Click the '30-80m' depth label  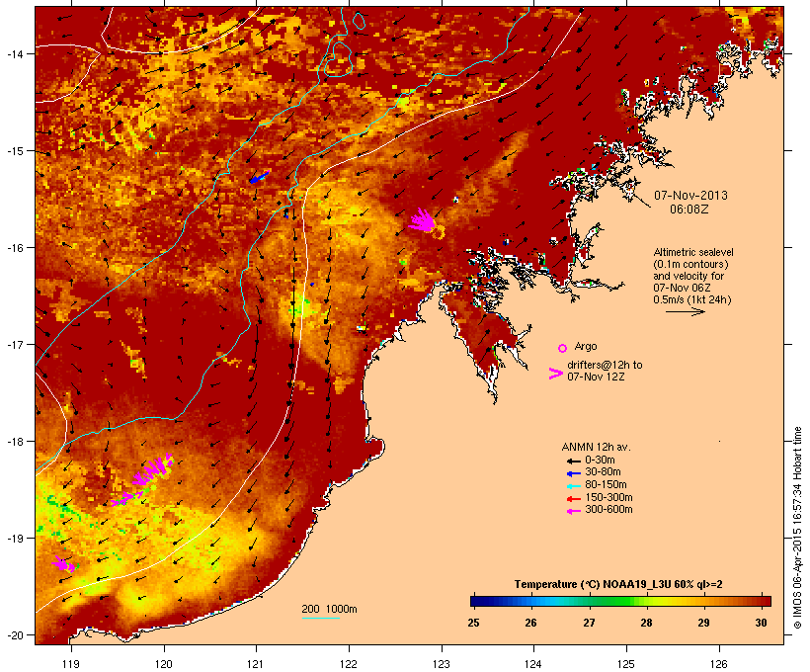603,472
